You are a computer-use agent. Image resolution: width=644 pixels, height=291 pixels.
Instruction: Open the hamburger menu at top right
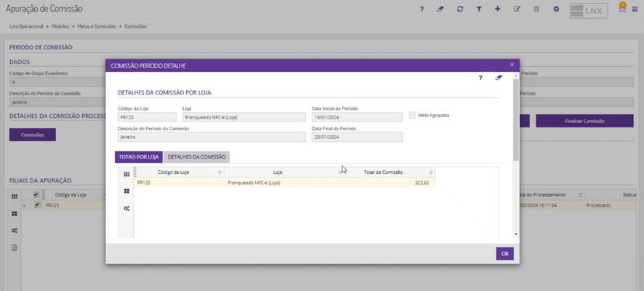point(635,9)
